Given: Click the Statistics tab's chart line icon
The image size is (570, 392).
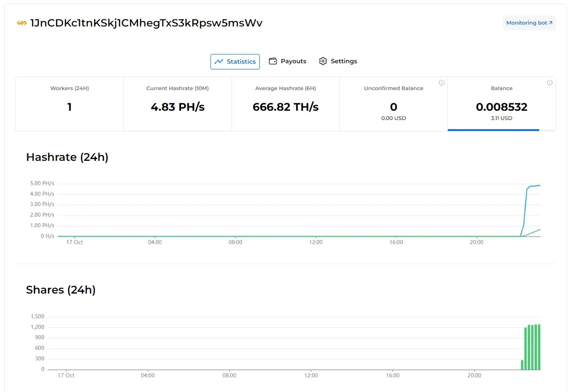Looking at the screenshot, I should pyautogui.click(x=218, y=62).
